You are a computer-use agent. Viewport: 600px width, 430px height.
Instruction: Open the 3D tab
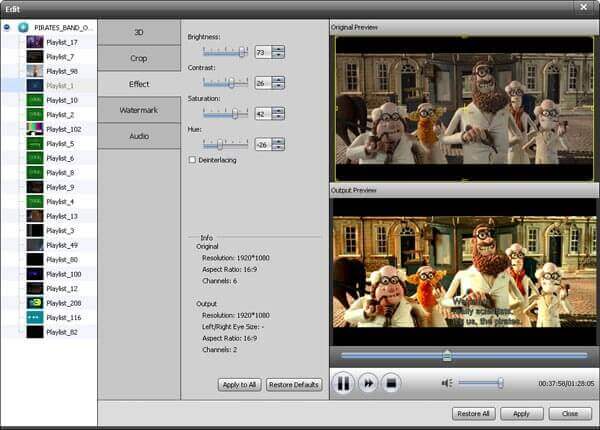[139, 32]
